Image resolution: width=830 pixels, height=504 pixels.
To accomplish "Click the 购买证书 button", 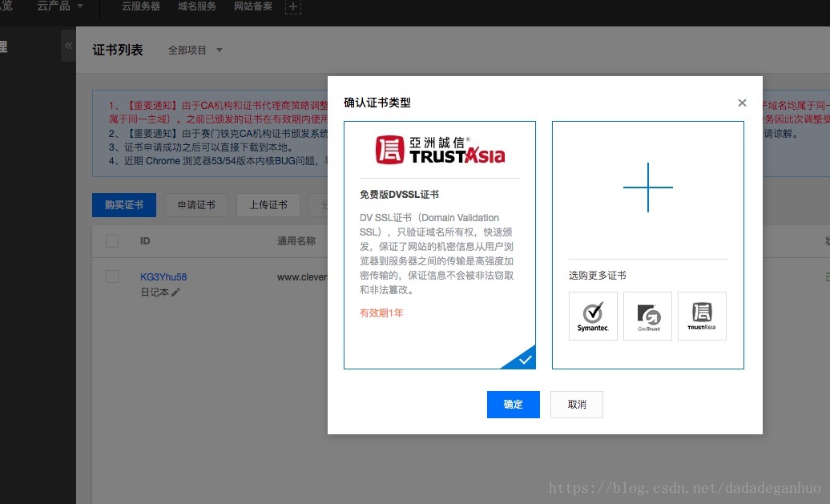I will pyautogui.click(x=124, y=205).
